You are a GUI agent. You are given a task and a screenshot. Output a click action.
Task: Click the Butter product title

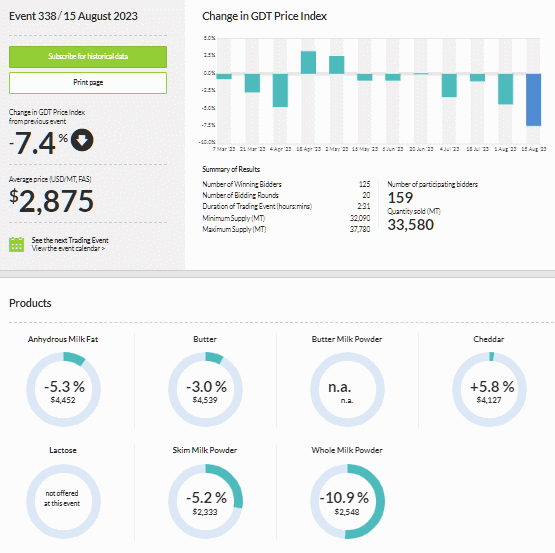click(205, 339)
